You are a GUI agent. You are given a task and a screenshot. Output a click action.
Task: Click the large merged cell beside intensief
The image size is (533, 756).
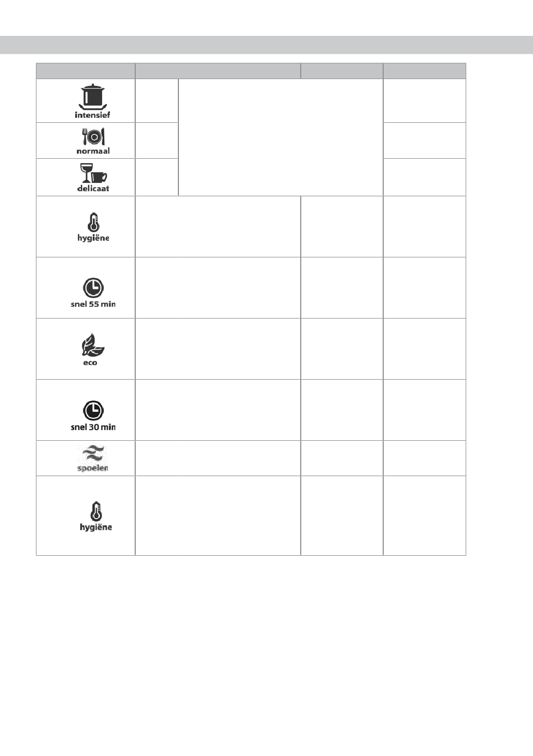tap(281, 137)
